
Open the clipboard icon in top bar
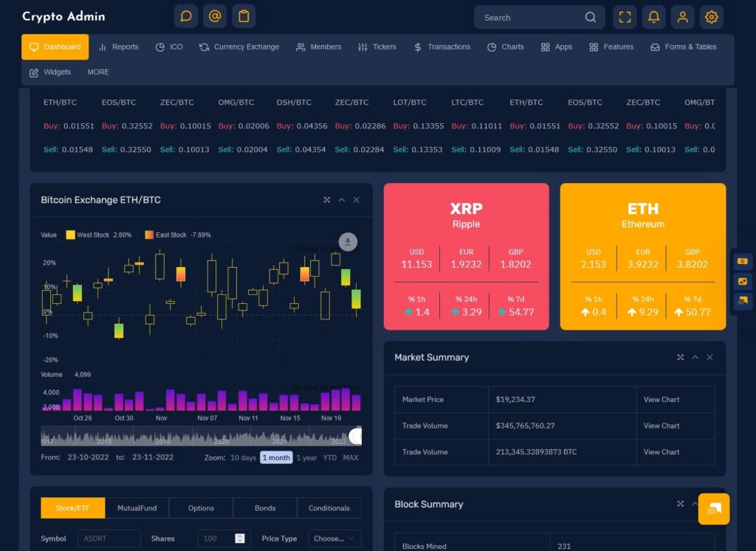click(243, 15)
